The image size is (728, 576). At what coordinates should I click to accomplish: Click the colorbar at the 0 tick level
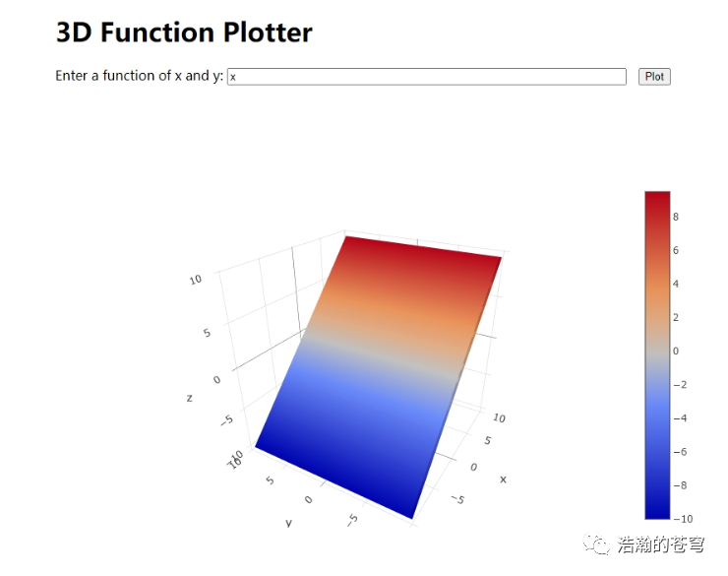pos(656,351)
